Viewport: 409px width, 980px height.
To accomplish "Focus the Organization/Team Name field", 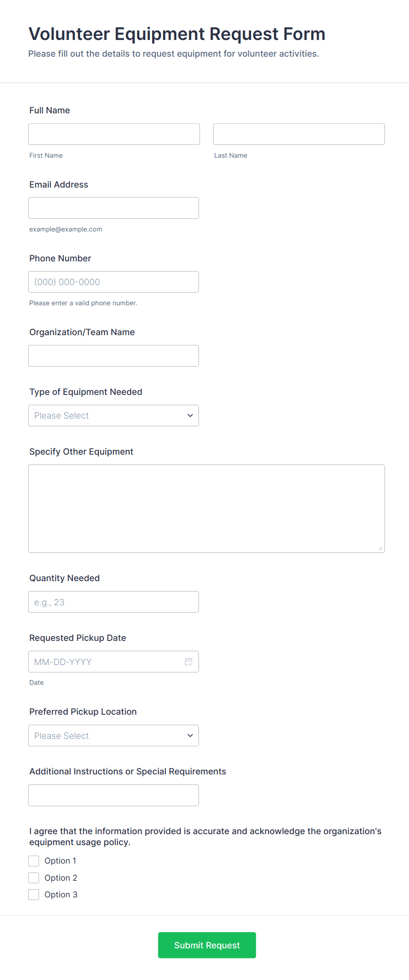I will coord(113,356).
